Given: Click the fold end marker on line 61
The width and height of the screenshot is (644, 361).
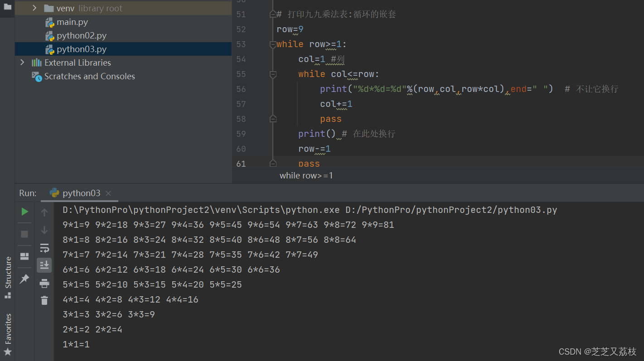Looking at the screenshot, I should point(273,163).
